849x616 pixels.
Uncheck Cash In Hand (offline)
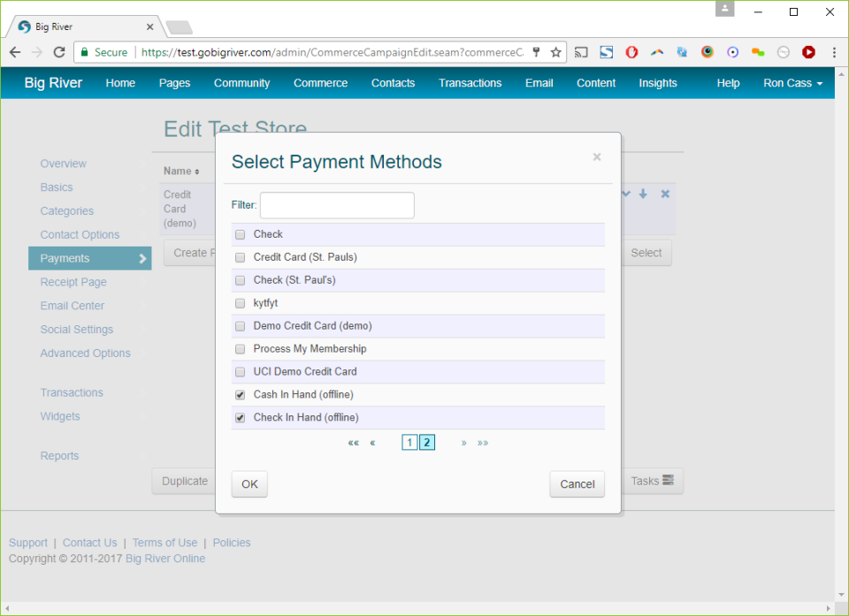(x=240, y=394)
